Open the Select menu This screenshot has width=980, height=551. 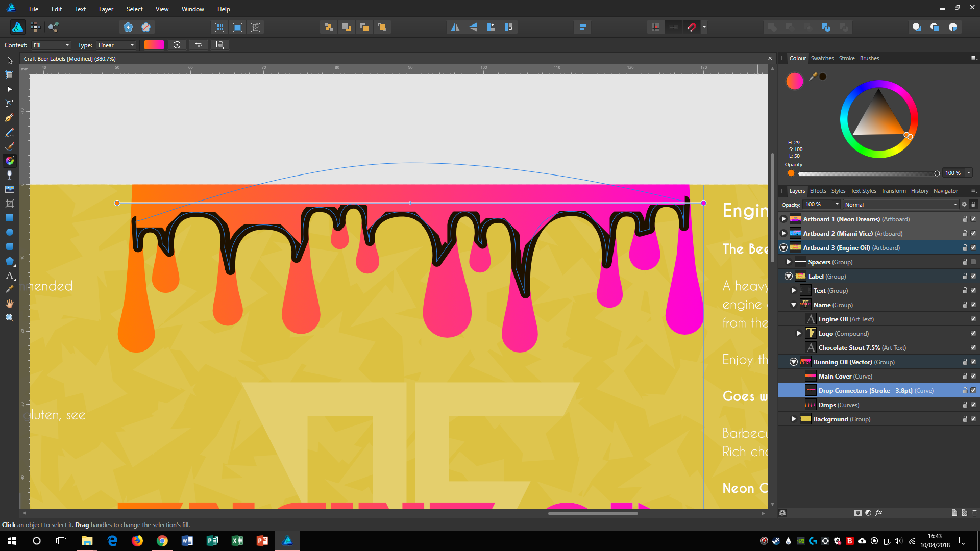click(134, 9)
